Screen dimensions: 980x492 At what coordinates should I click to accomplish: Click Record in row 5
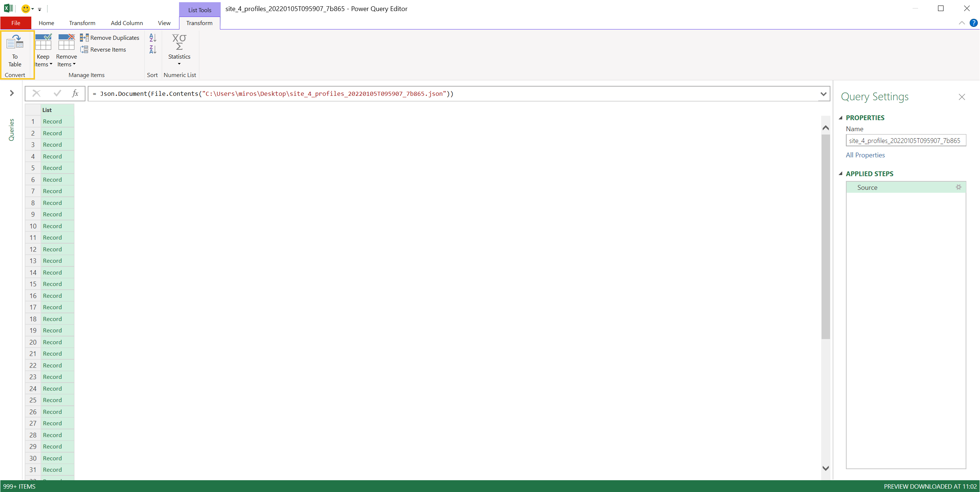[52, 168]
